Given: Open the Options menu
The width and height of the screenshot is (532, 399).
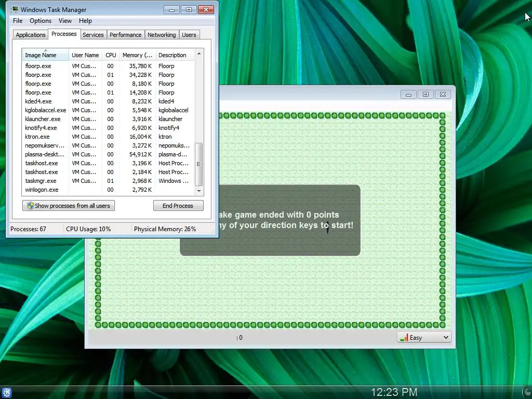Looking at the screenshot, I should coord(41,21).
